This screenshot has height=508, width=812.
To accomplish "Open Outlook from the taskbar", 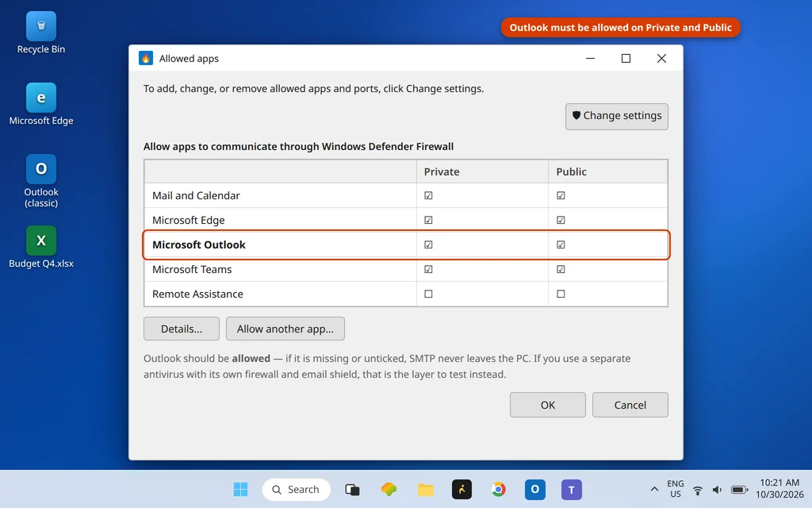I will click(535, 489).
